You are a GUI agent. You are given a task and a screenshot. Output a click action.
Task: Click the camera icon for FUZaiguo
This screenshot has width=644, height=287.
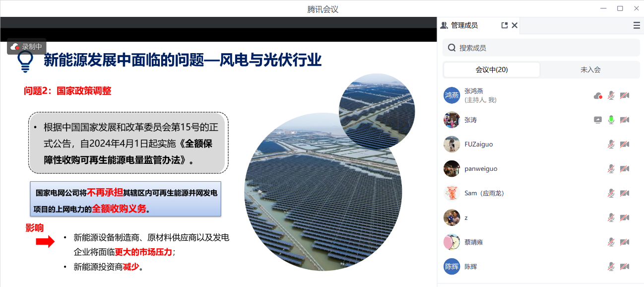[625, 144]
